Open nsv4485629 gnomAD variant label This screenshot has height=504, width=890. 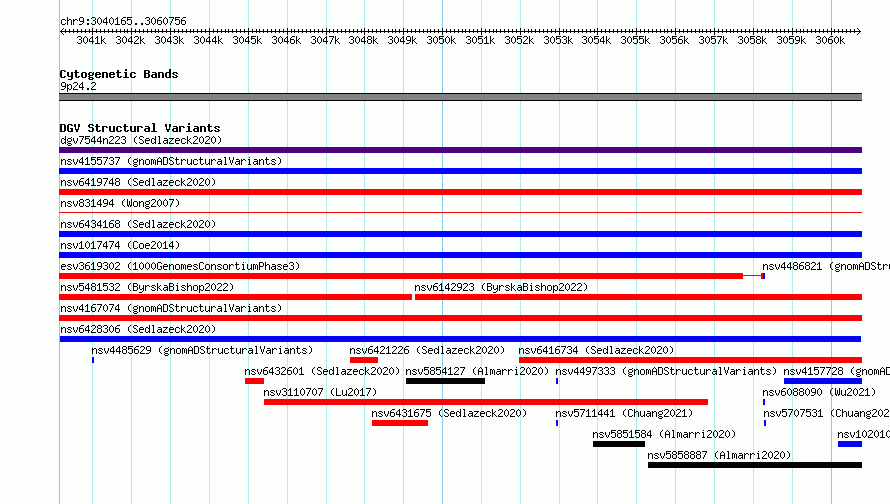coord(202,350)
